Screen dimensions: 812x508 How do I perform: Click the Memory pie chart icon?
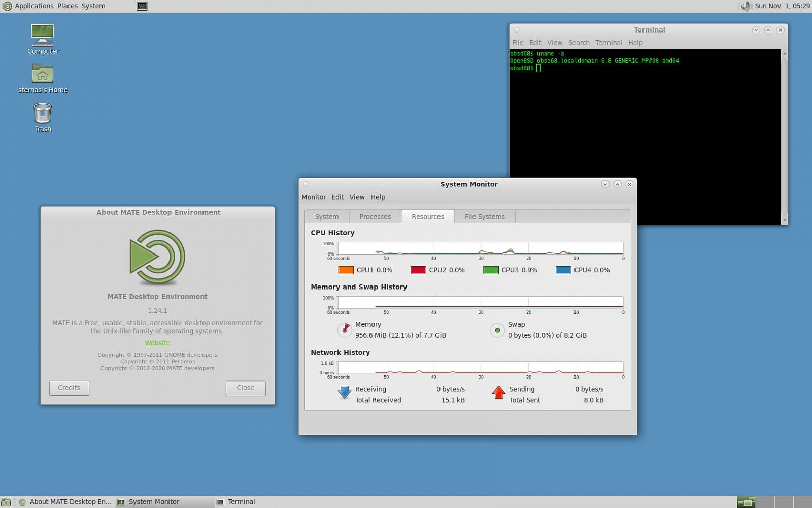pyautogui.click(x=345, y=330)
